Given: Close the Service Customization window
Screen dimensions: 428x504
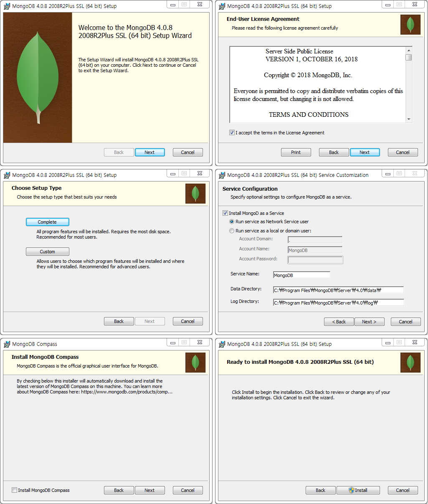Looking at the screenshot, I should 415,173.
